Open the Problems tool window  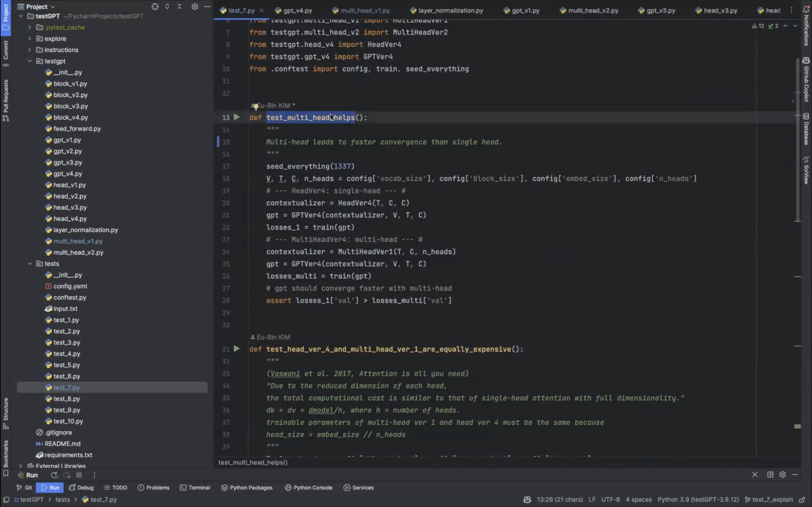pos(154,487)
